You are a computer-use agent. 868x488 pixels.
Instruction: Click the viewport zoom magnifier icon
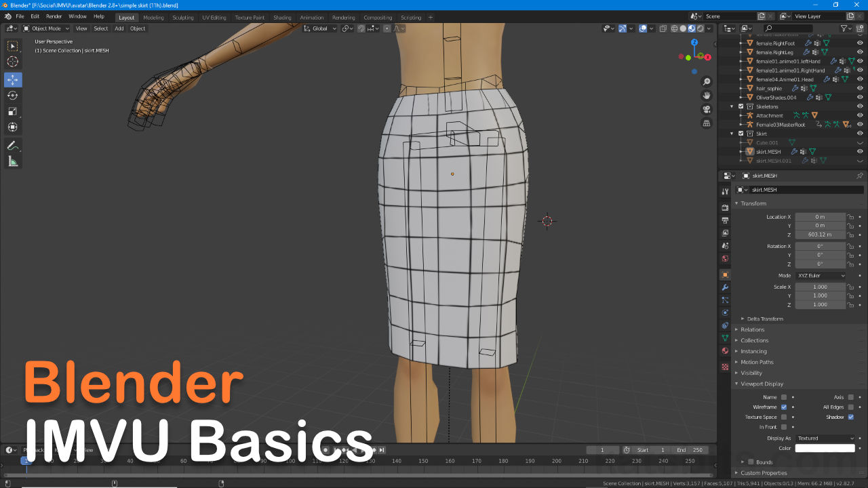coord(707,82)
